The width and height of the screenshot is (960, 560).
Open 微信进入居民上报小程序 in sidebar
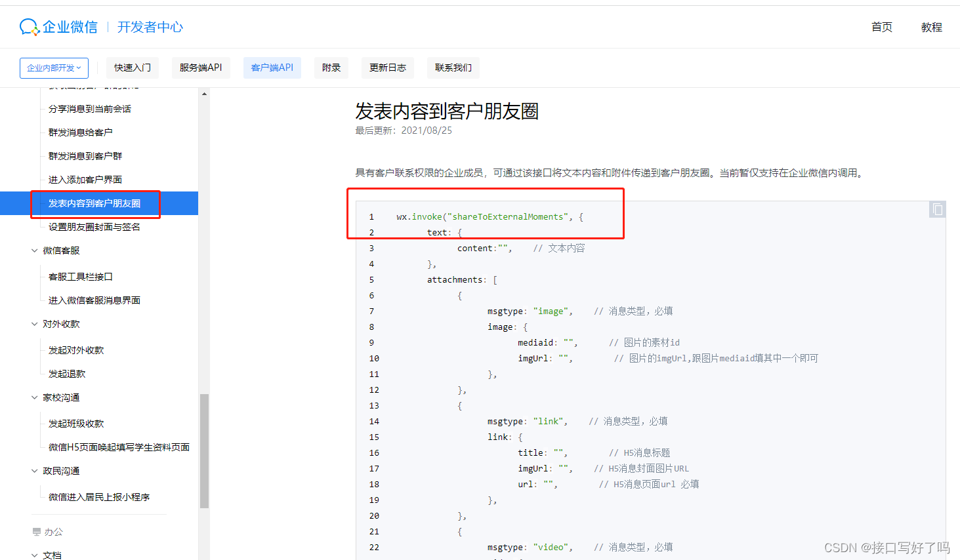coord(99,497)
